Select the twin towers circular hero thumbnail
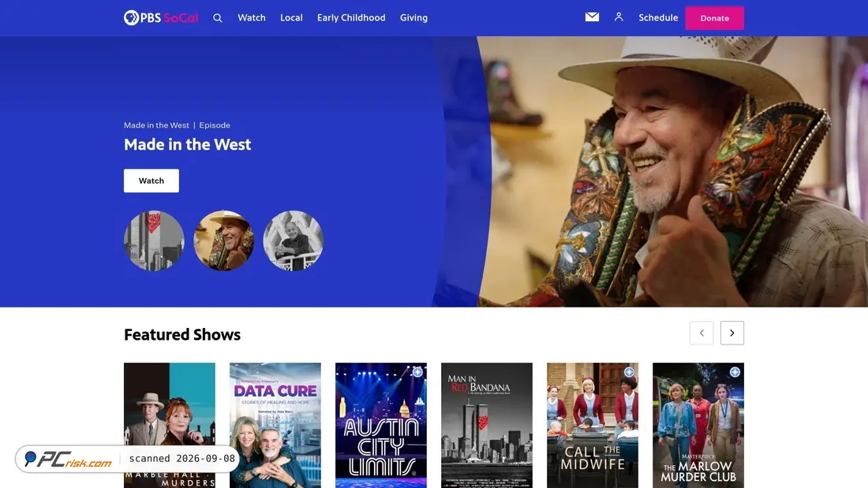This screenshot has width=868, height=488. click(x=154, y=240)
